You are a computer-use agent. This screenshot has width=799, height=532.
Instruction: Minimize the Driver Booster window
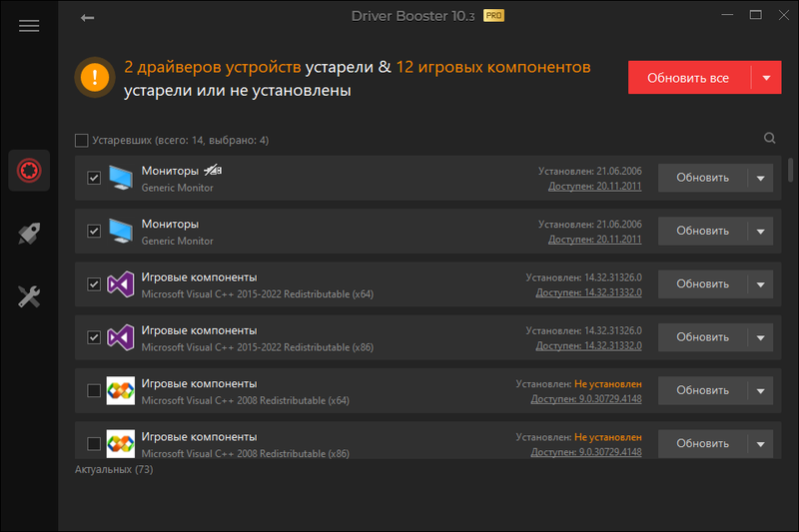tap(728, 15)
